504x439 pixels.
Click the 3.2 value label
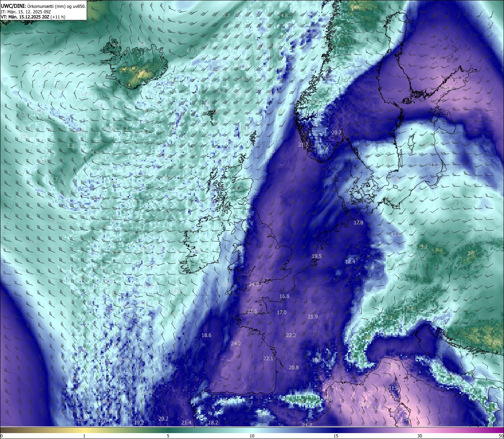(424, 247)
